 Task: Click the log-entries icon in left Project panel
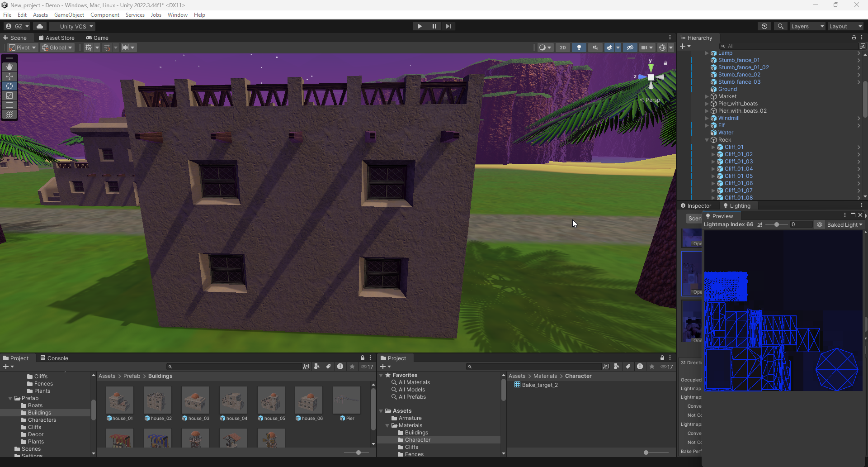[340, 367]
